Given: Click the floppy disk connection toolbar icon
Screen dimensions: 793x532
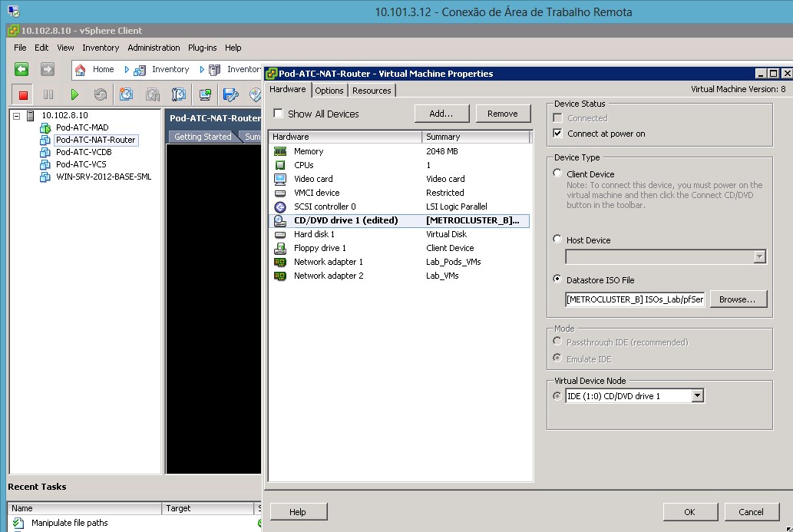Looking at the screenshot, I should click(230, 94).
